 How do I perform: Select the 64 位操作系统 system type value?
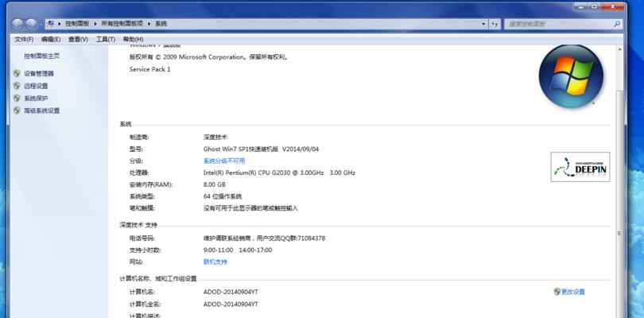pyautogui.click(x=223, y=196)
